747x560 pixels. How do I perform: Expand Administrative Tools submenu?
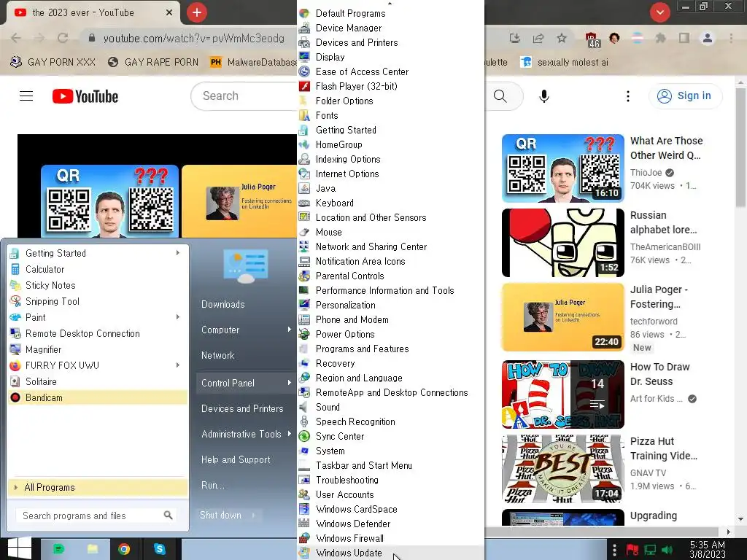point(289,434)
